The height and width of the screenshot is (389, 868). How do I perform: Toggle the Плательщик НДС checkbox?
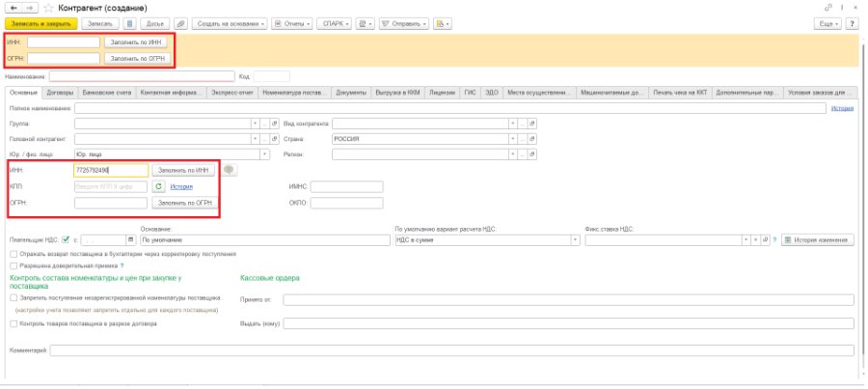pyautogui.click(x=66, y=240)
